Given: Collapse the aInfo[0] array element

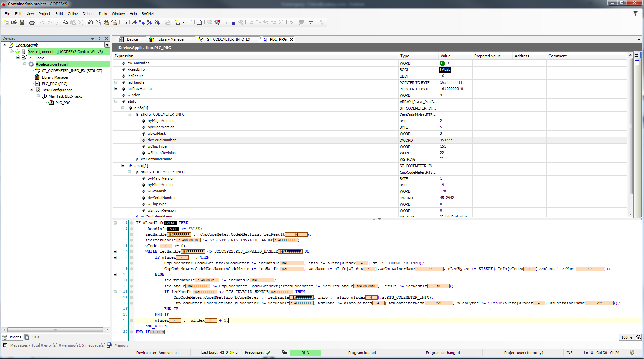Looking at the screenshot, I should [123, 108].
